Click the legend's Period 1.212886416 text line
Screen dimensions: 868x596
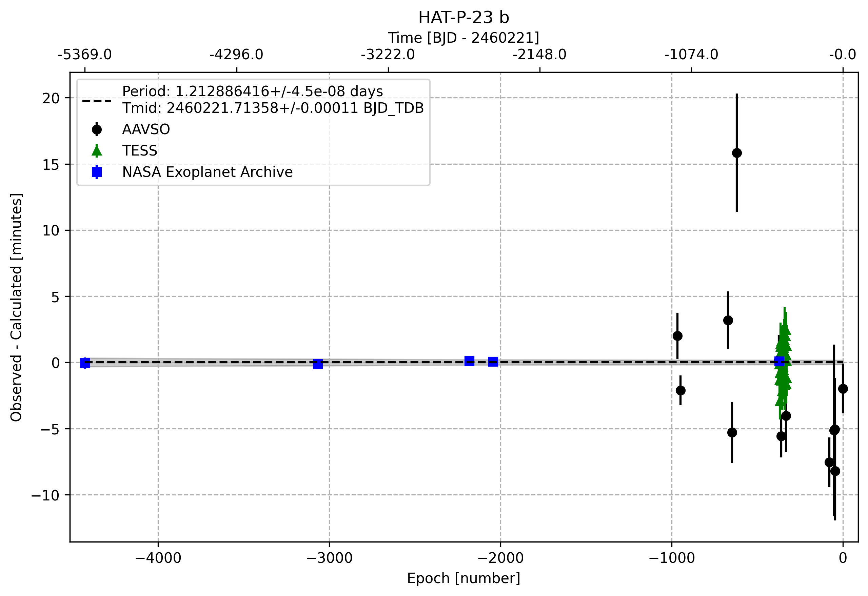pos(253,91)
